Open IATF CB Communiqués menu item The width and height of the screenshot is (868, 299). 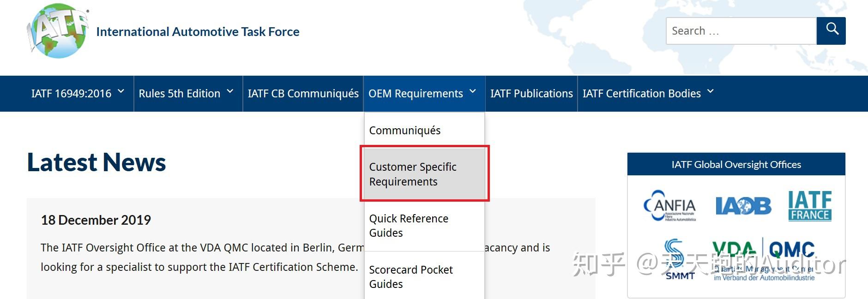(303, 94)
